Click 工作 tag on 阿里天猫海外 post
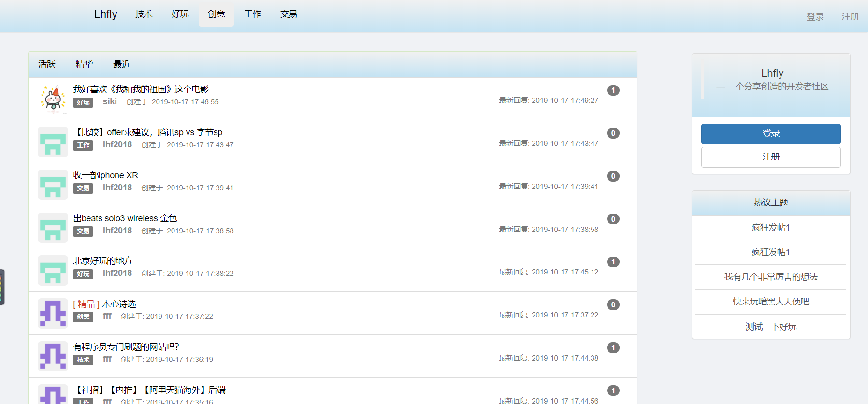 click(x=83, y=401)
